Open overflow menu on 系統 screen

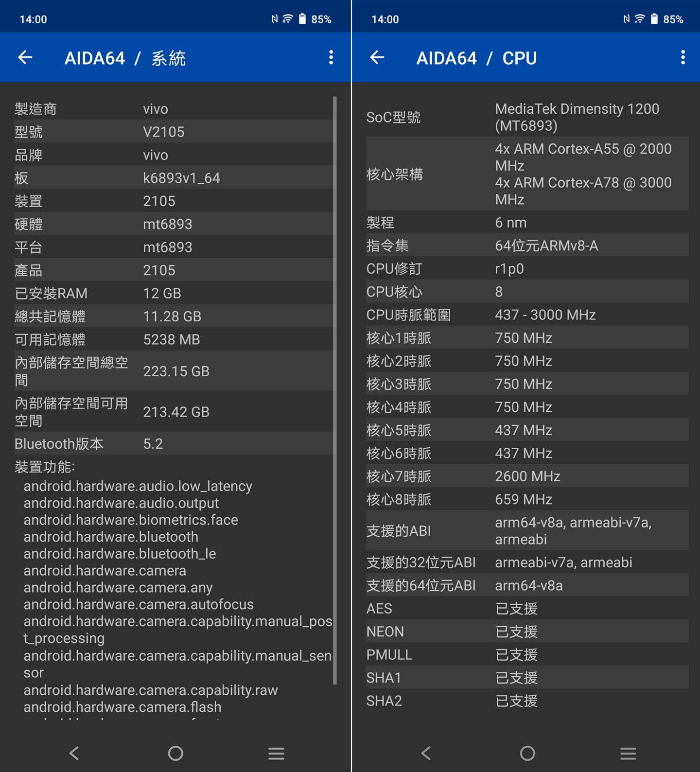(331, 57)
